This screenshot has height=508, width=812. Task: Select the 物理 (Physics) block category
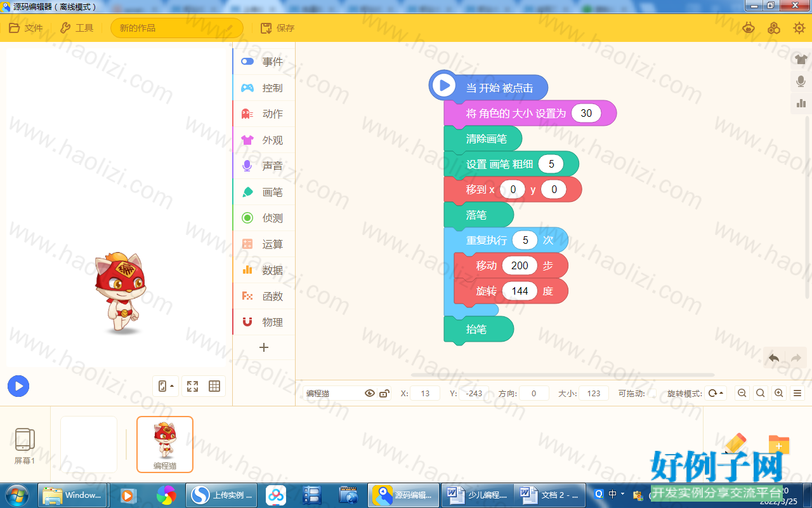[264, 322]
